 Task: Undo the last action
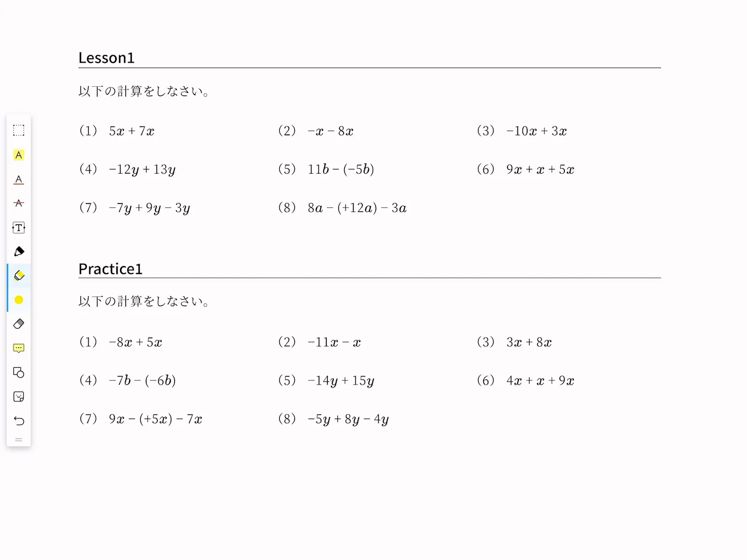point(19,421)
